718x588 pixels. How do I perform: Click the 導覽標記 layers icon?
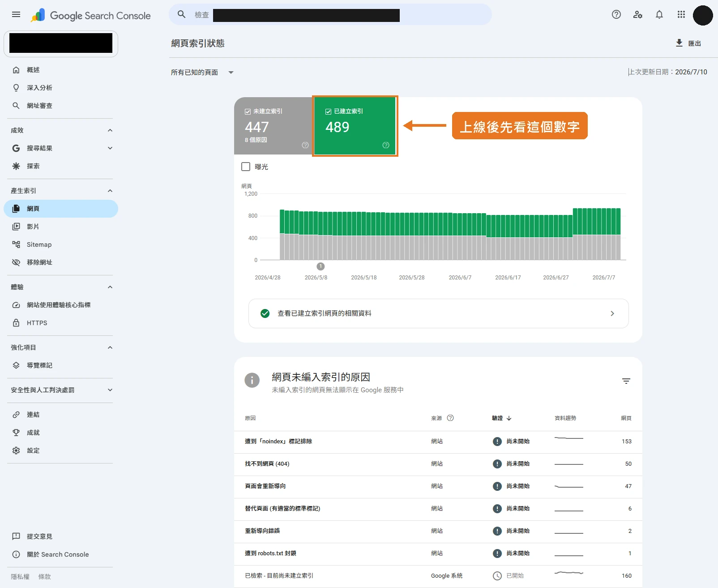[x=16, y=365]
